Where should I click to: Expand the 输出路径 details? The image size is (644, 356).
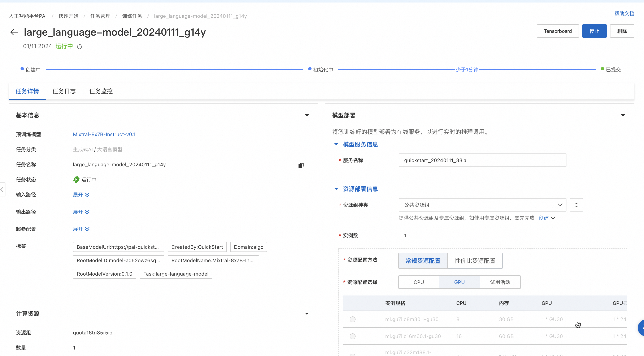pos(81,212)
